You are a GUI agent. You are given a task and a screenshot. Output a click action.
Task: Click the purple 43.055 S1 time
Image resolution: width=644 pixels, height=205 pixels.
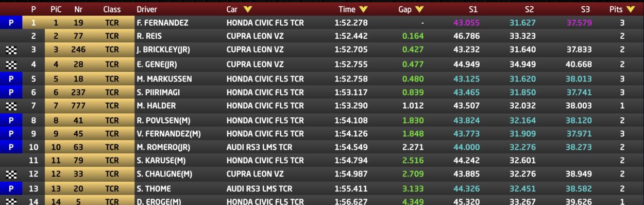pyautogui.click(x=466, y=23)
